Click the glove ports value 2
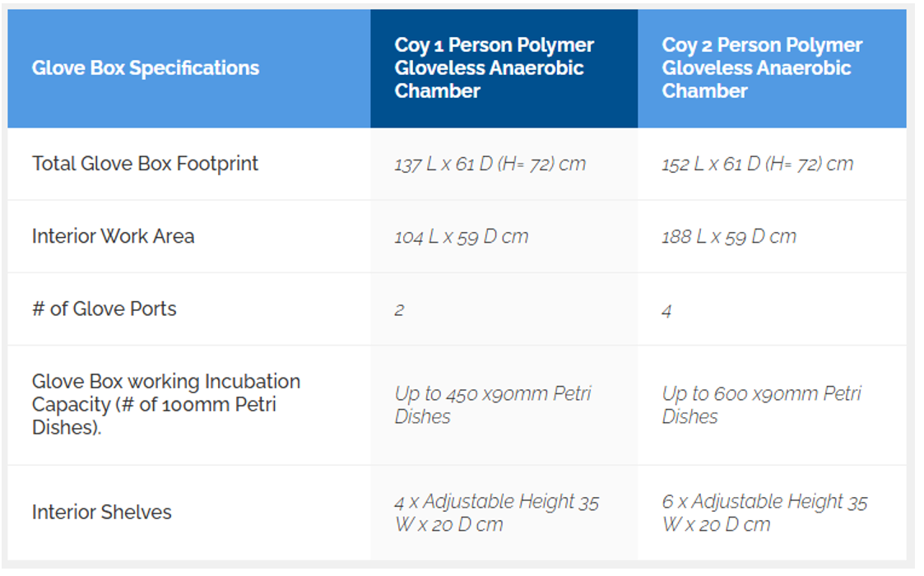924x576 pixels. [399, 311]
